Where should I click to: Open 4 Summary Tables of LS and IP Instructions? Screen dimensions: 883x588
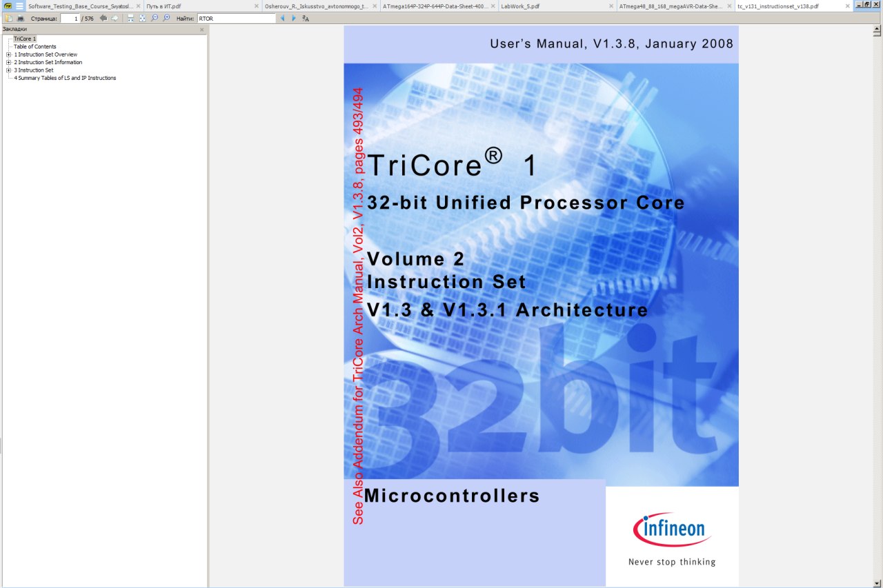point(65,78)
